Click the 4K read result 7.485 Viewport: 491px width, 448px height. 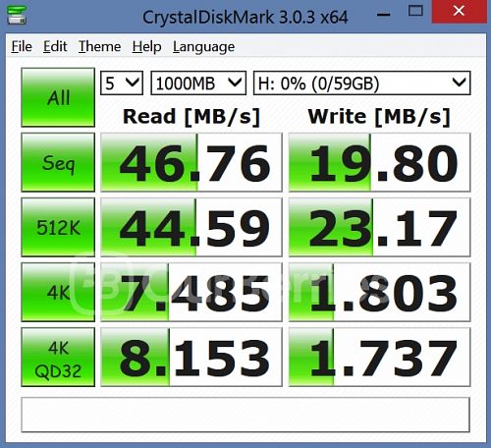coord(191,292)
